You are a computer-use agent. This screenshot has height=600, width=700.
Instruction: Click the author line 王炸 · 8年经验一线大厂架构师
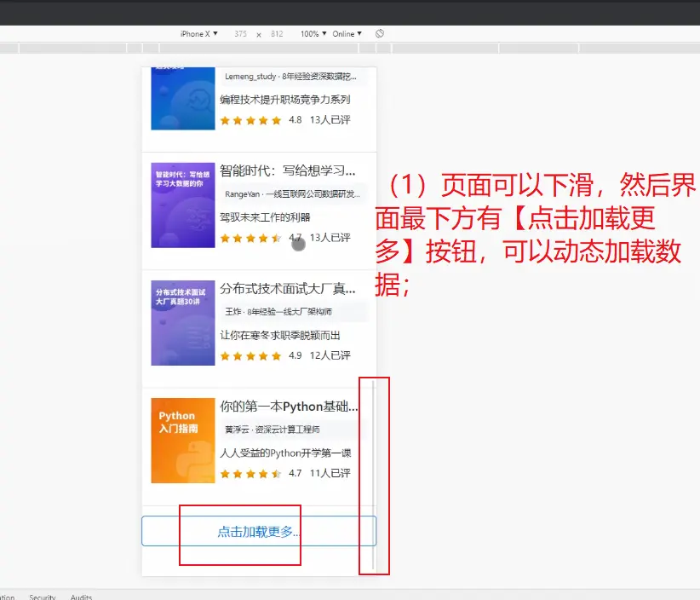click(278, 311)
